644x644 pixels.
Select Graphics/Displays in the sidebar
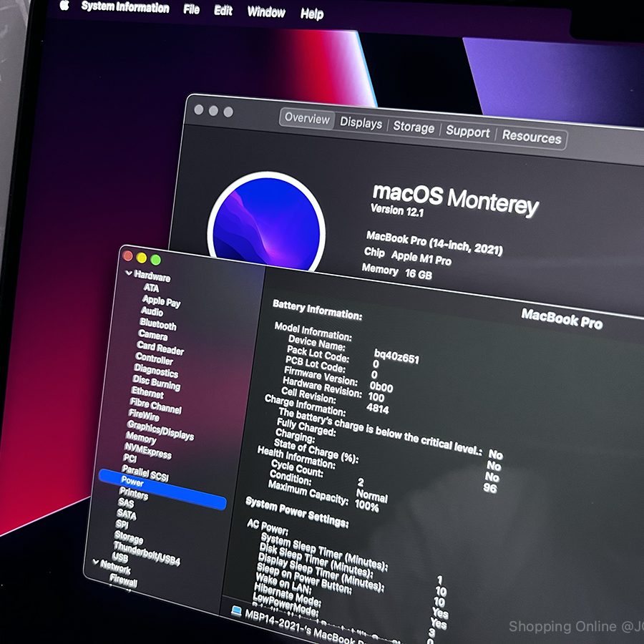pyautogui.click(x=160, y=430)
